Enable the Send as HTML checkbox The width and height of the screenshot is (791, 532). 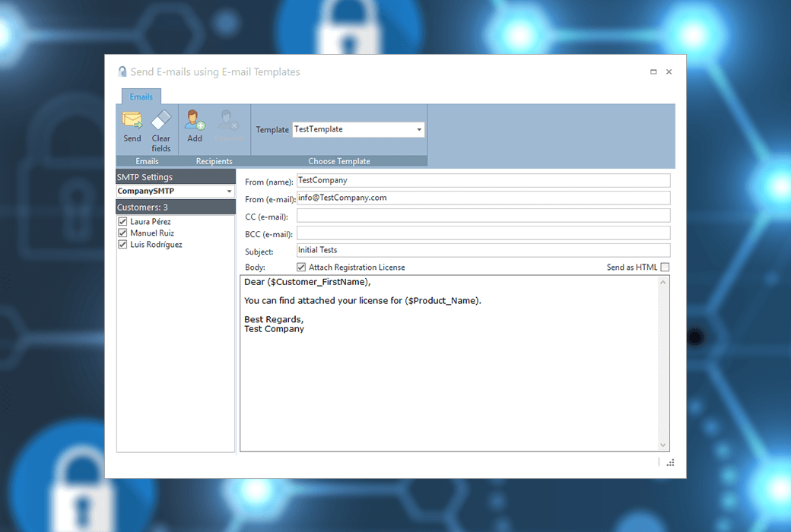pos(665,268)
